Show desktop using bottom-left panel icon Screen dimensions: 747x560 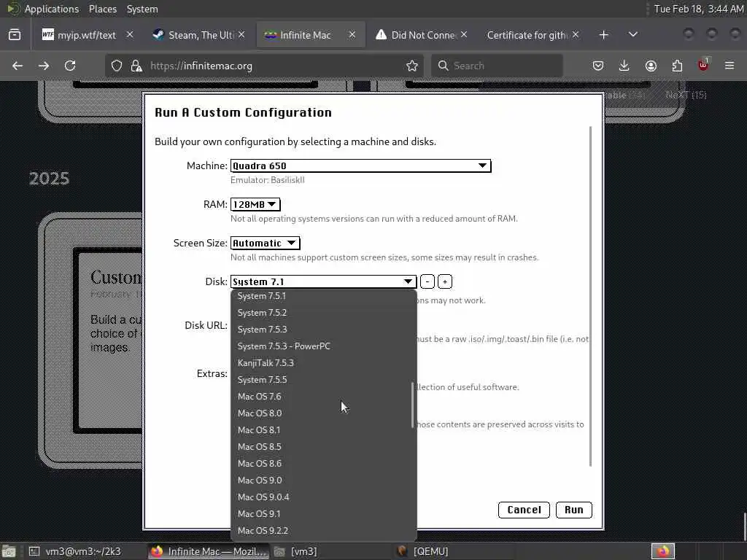[x=9, y=551]
